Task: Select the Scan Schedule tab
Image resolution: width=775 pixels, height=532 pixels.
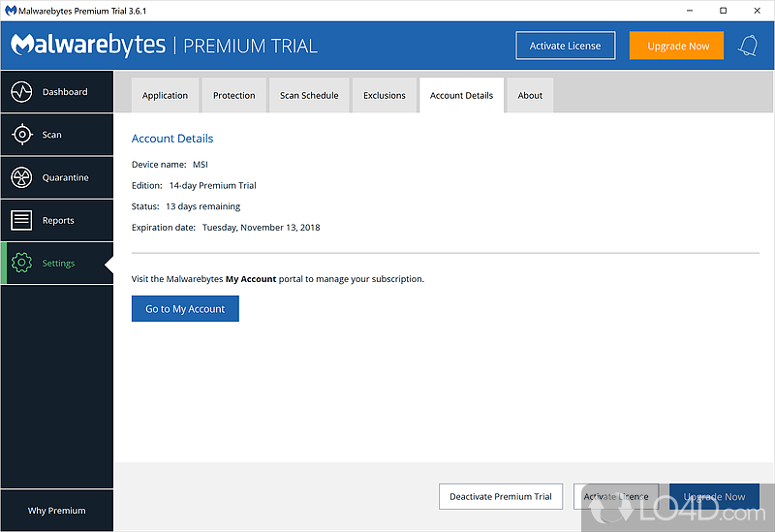Action: [309, 95]
